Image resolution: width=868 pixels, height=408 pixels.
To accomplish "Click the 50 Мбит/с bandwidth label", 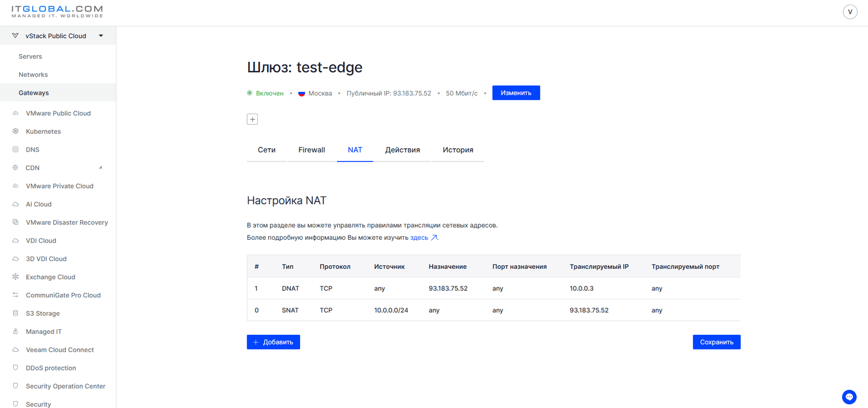I will tap(461, 93).
